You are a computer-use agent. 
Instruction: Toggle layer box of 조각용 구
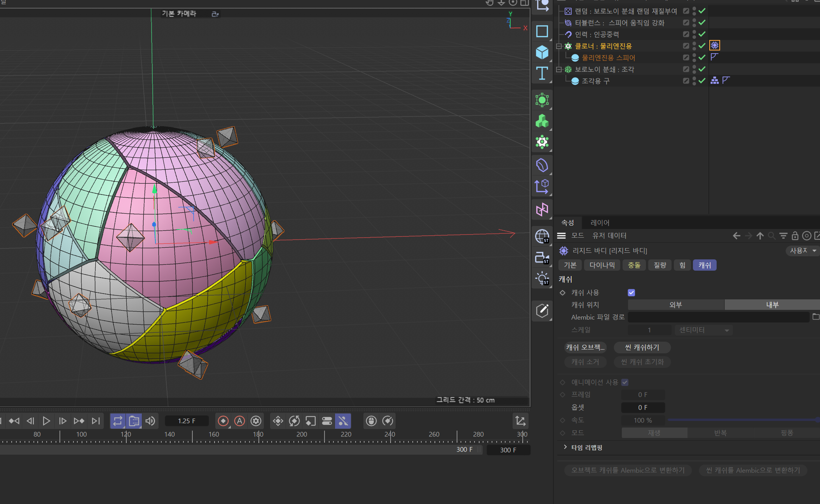click(x=686, y=81)
